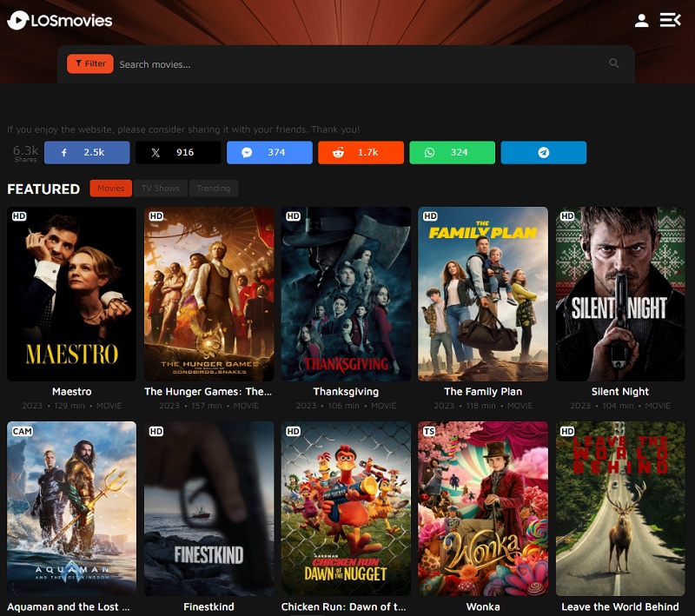Open The Hunger Games poster

pos(208,294)
